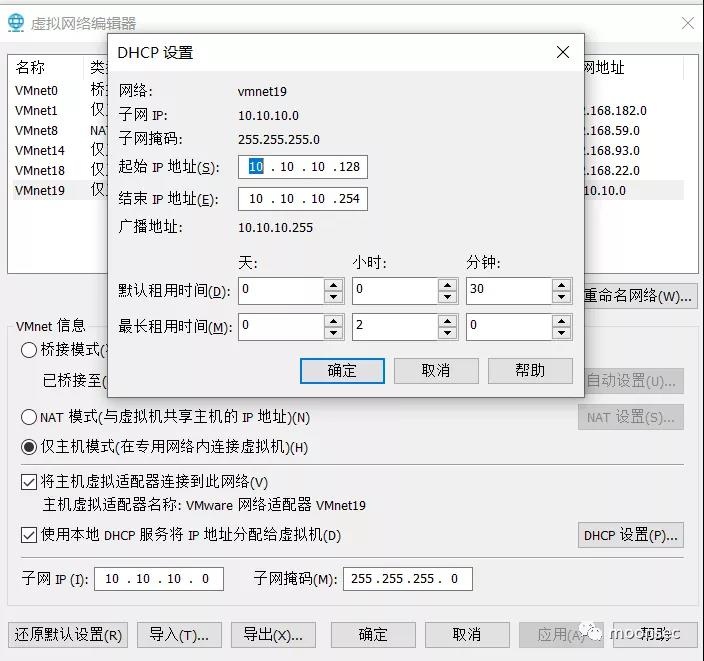Close the 虚拟网络编辑器 window
This screenshot has height=661, width=704.
pos(687,23)
